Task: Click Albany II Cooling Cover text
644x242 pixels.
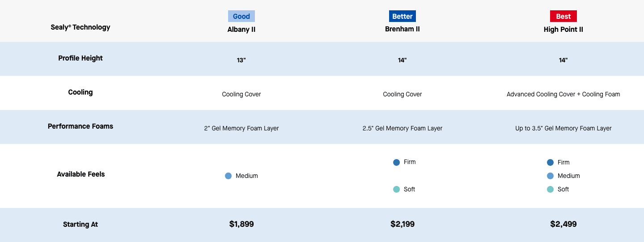Action: click(241, 94)
